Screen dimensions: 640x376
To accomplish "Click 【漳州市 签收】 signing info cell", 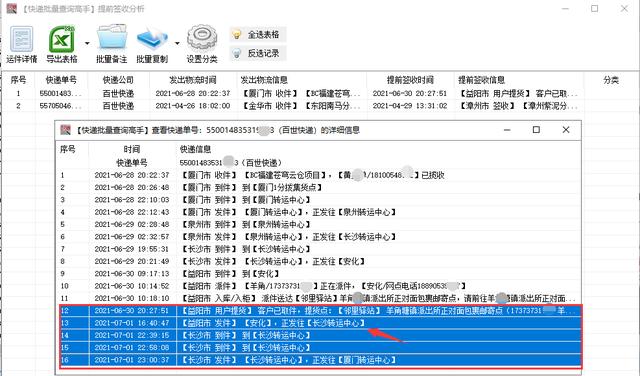I will click(518, 106).
